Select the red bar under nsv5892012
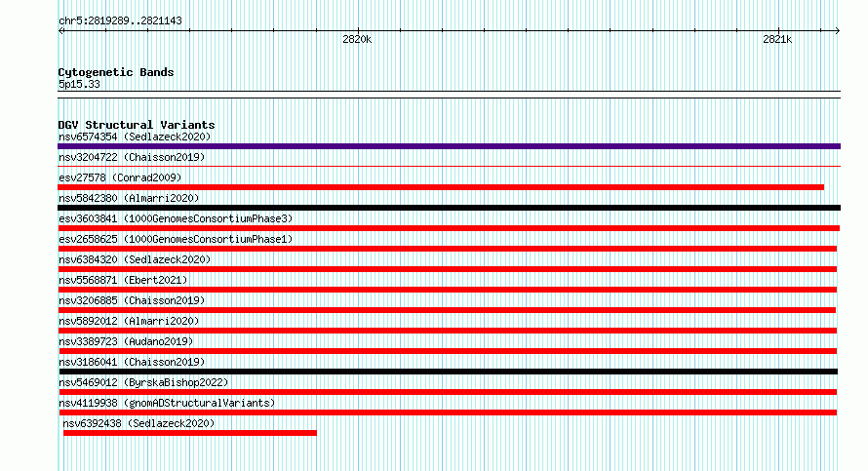 448,331
